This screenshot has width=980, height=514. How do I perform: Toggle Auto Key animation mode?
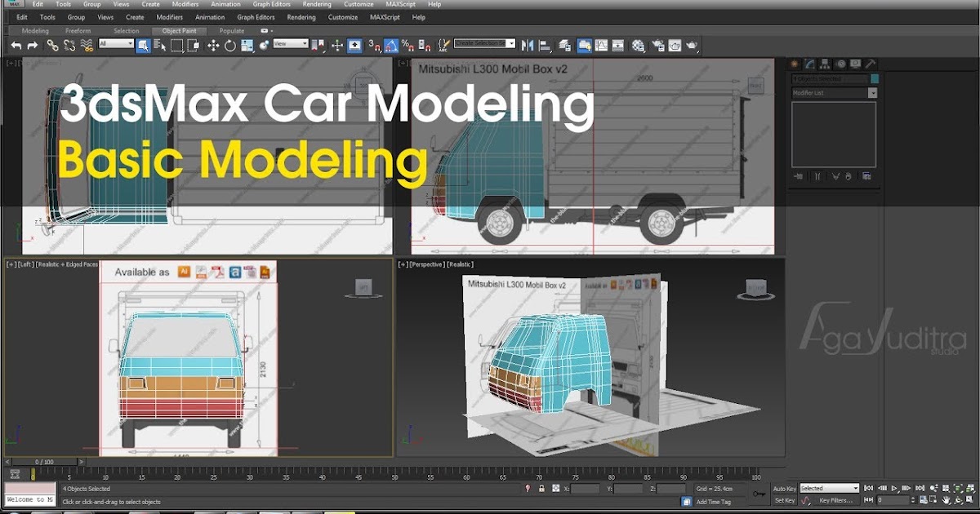pyautogui.click(x=784, y=488)
